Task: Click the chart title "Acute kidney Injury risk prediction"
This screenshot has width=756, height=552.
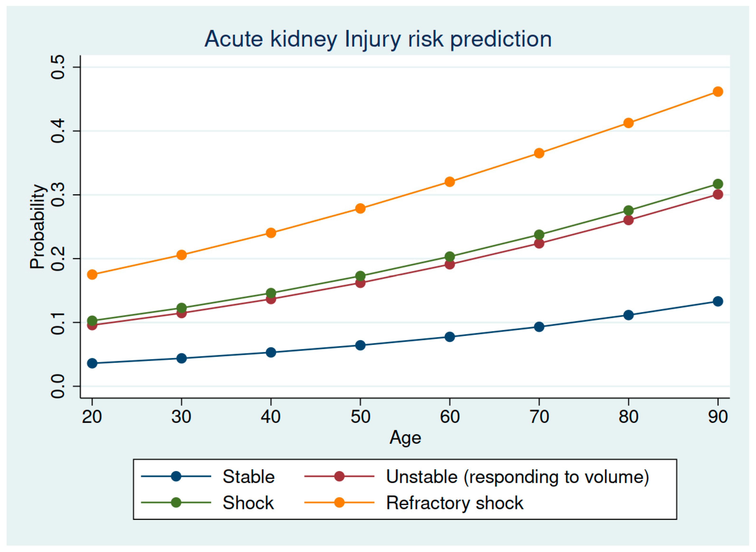Action: [x=378, y=39]
